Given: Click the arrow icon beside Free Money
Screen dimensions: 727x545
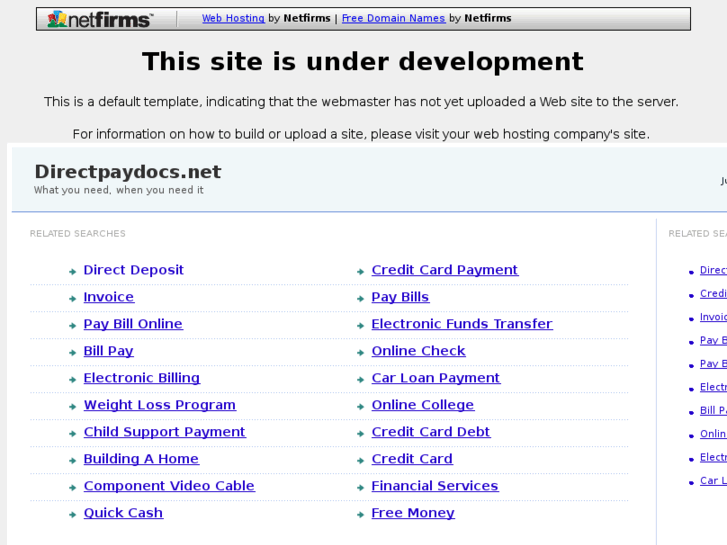Looking at the screenshot, I should pyautogui.click(x=360, y=514).
